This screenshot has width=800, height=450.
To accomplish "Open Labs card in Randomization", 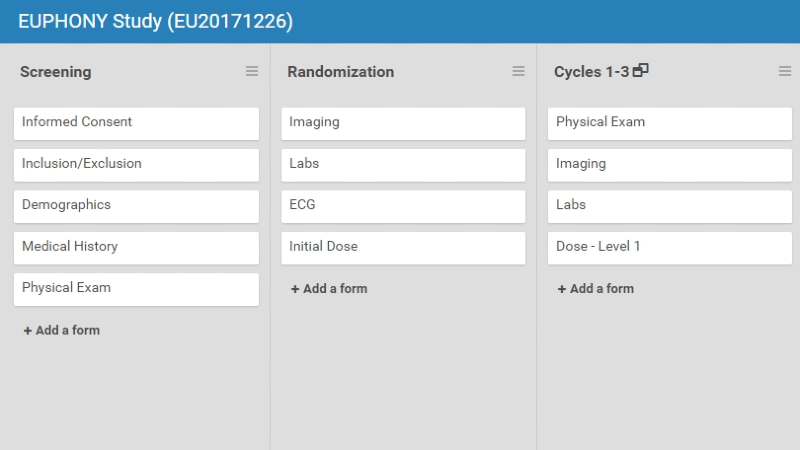I will (x=403, y=164).
